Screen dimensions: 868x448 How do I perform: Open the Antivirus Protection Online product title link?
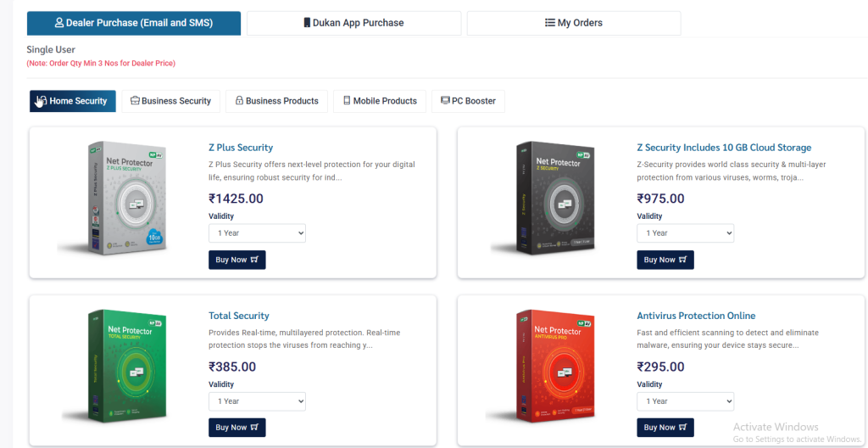click(696, 316)
